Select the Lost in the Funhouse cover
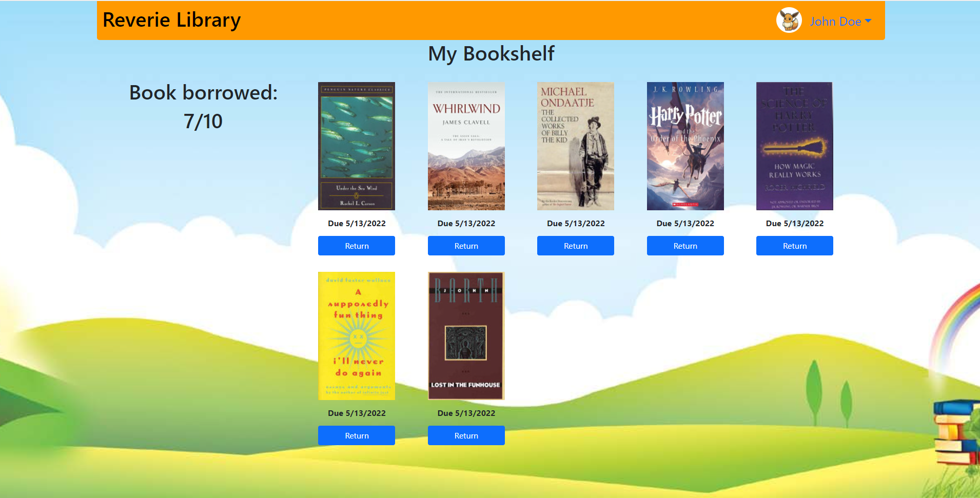Viewport: 980px width, 498px height. coord(466,336)
